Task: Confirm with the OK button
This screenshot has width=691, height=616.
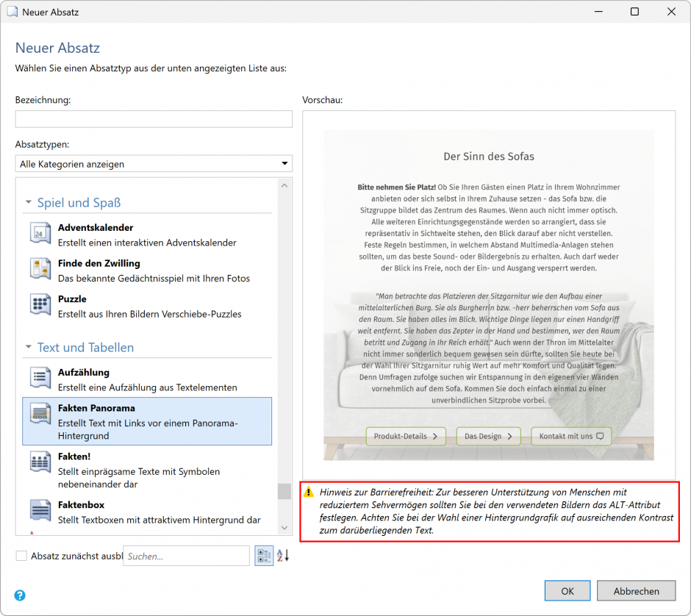Action: click(567, 591)
